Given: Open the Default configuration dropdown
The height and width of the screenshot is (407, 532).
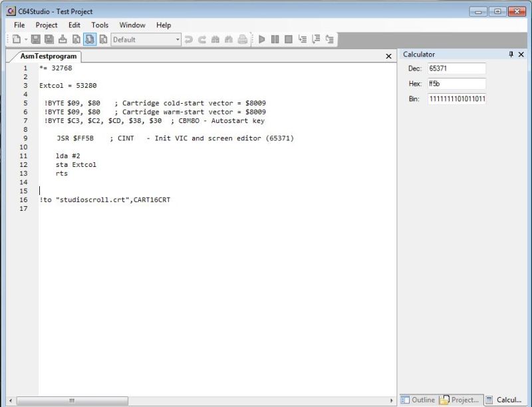Looking at the screenshot, I should click(178, 39).
